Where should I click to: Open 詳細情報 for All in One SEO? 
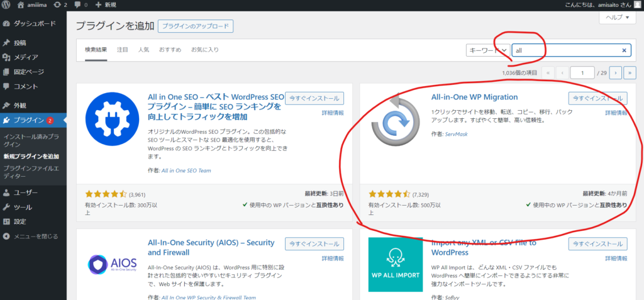click(333, 113)
